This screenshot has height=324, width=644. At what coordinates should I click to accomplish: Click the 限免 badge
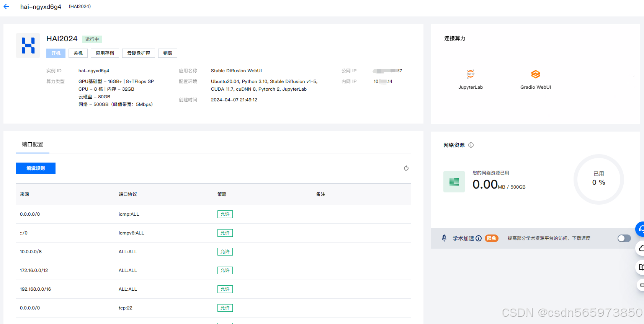point(492,238)
